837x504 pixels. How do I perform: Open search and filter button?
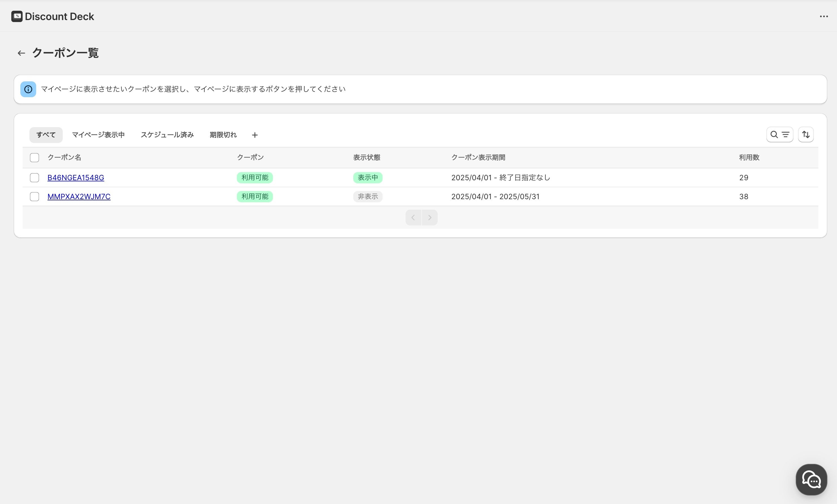779,134
